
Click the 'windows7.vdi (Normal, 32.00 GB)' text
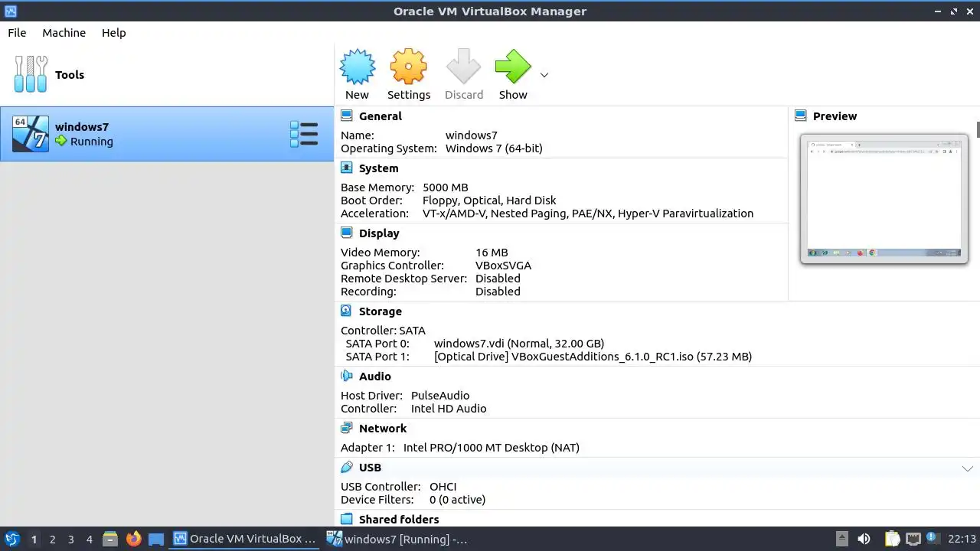[519, 344]
